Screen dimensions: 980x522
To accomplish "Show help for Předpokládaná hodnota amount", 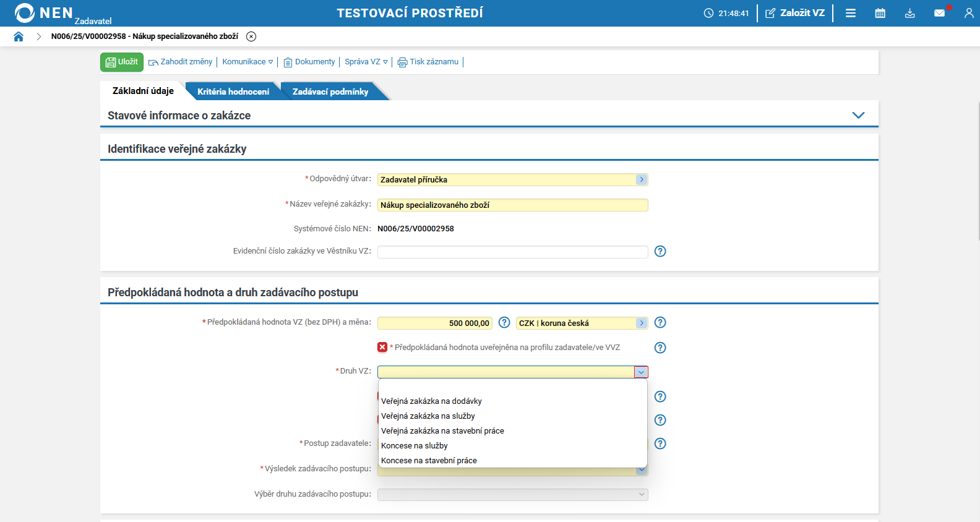I will point(504,322).
